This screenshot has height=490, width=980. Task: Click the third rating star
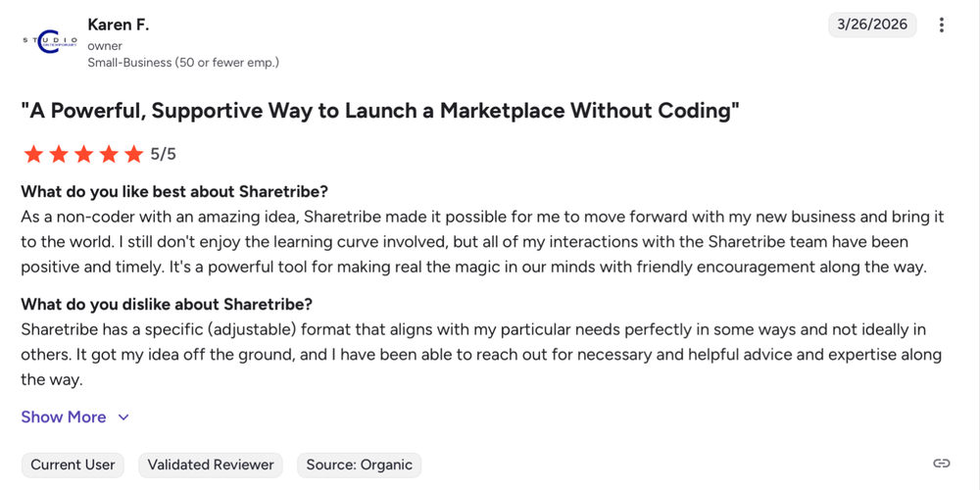click(83, 154)
